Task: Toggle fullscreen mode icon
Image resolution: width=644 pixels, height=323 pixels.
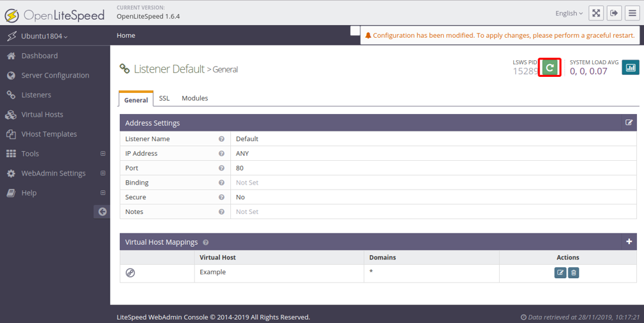Action: pos(596,13)
